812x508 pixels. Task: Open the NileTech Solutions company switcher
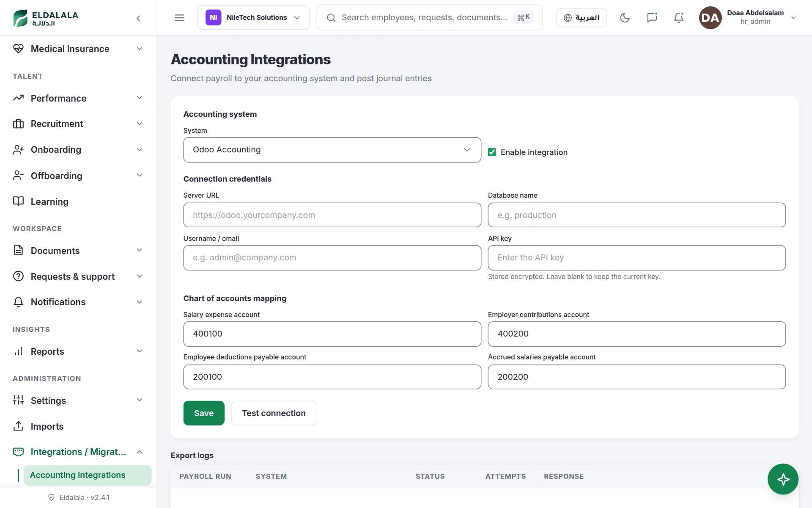click(253, 17)
